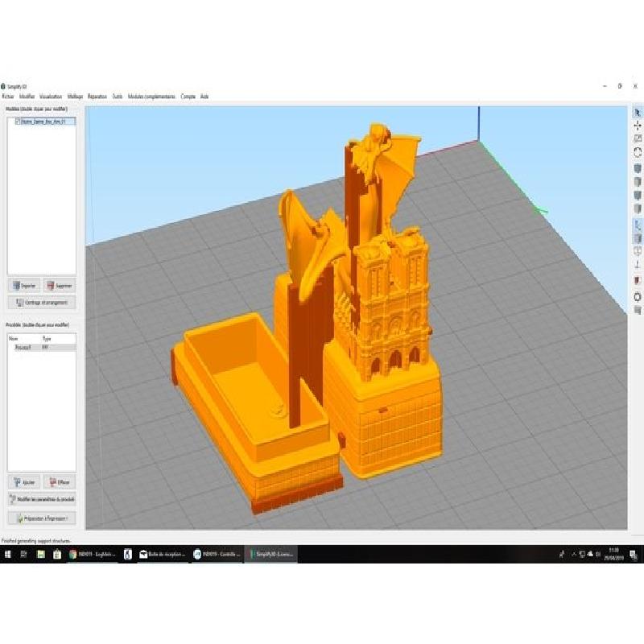Screen dimensions: 644x644
Task: Switch to the side view
Action: pyautogui.click(x=637, y=208)
